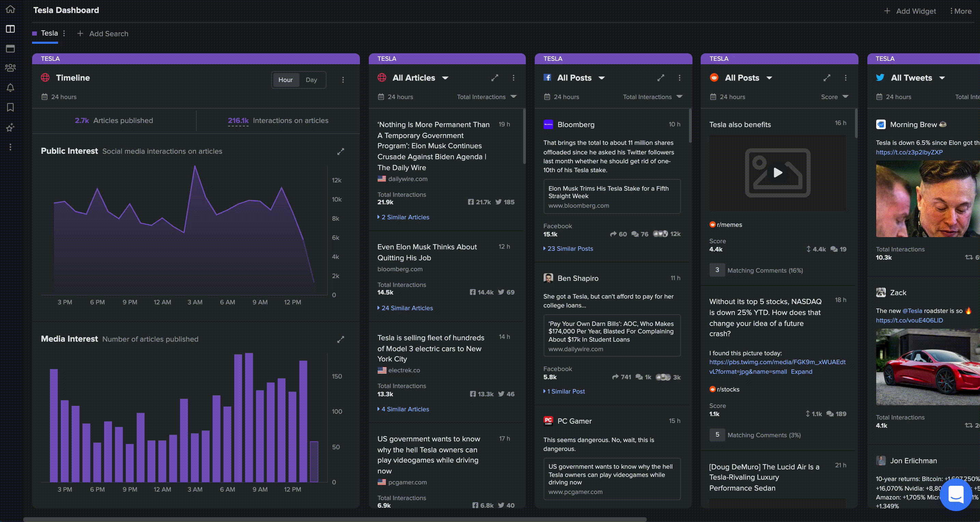Image resolution: width=980 pixels, height=522 pixels.
Task: Click Add Search
Action: click(x=103, y=33)
